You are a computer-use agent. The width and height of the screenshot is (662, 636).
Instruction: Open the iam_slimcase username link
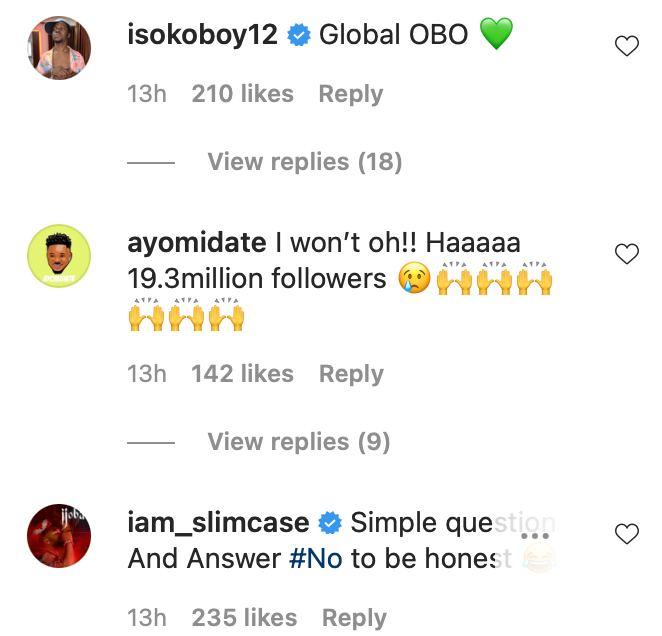click(217, 523)
